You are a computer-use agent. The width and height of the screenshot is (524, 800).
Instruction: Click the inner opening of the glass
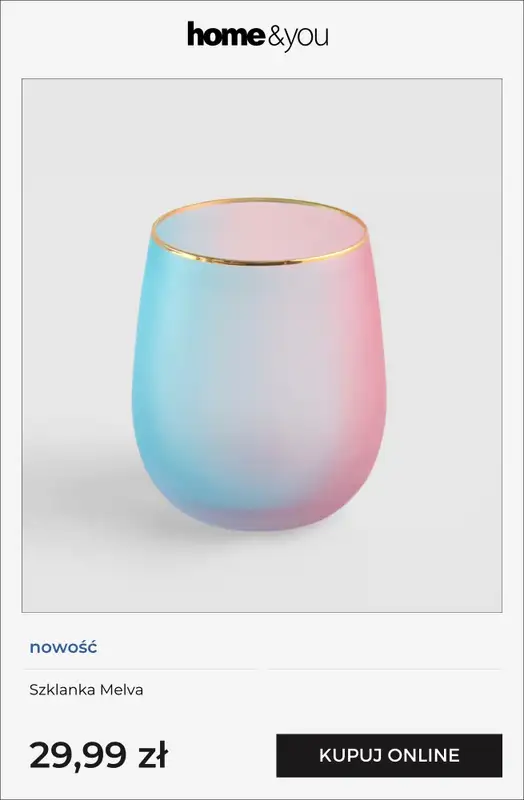pos(259,231)
